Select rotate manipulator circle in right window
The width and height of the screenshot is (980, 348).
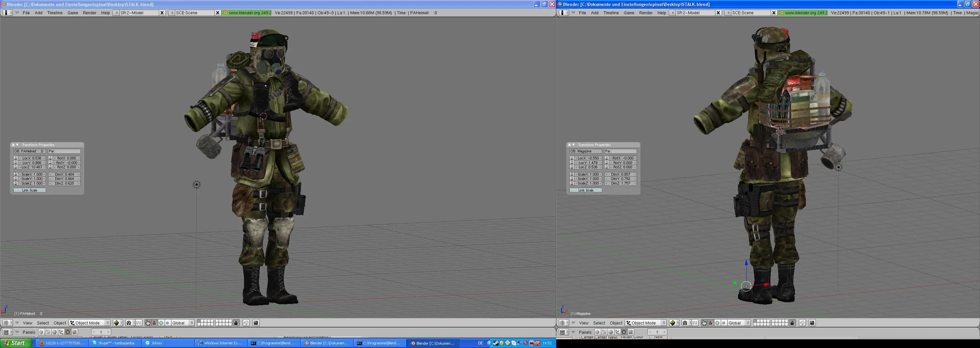717,323
